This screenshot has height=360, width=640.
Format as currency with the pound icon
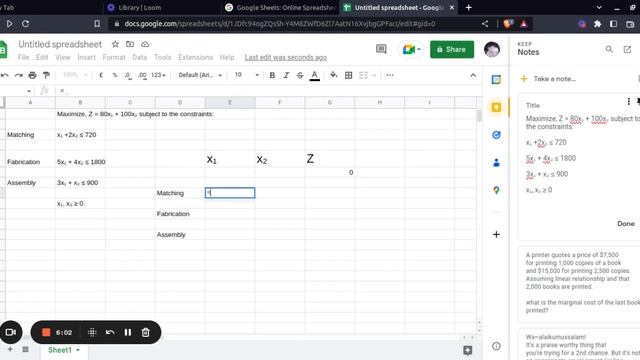(x=101, y=75)
